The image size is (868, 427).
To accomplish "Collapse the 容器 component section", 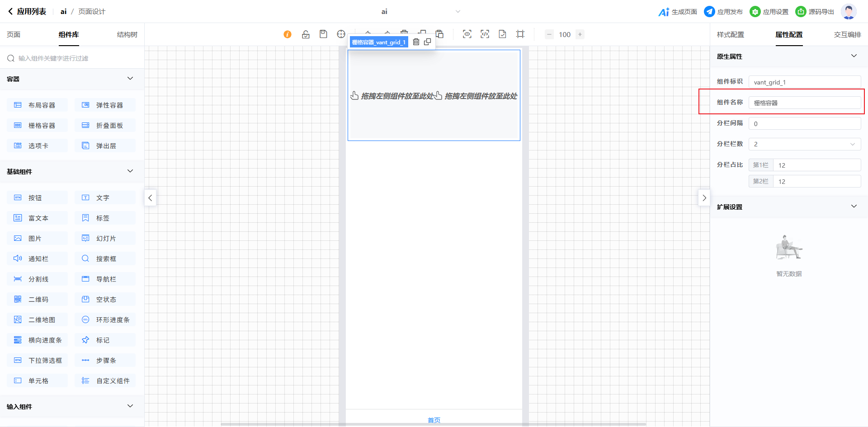I will 130,79.
